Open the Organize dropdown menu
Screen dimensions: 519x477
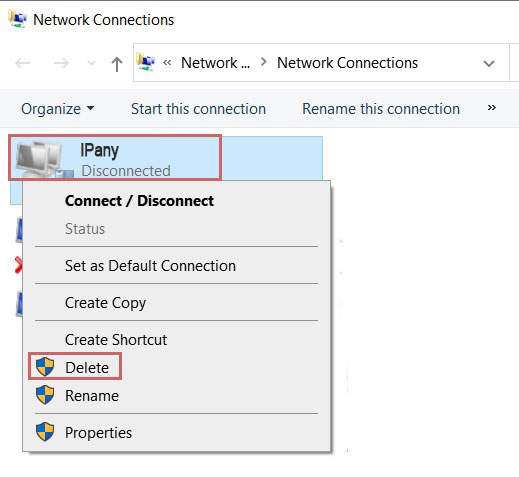click(x=58, y=109)
